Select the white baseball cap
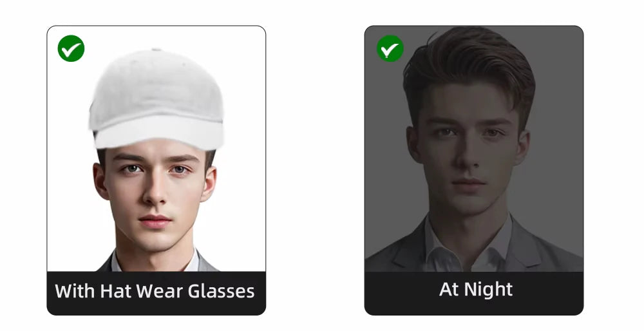644x331 pixels. tap(156, 99)
